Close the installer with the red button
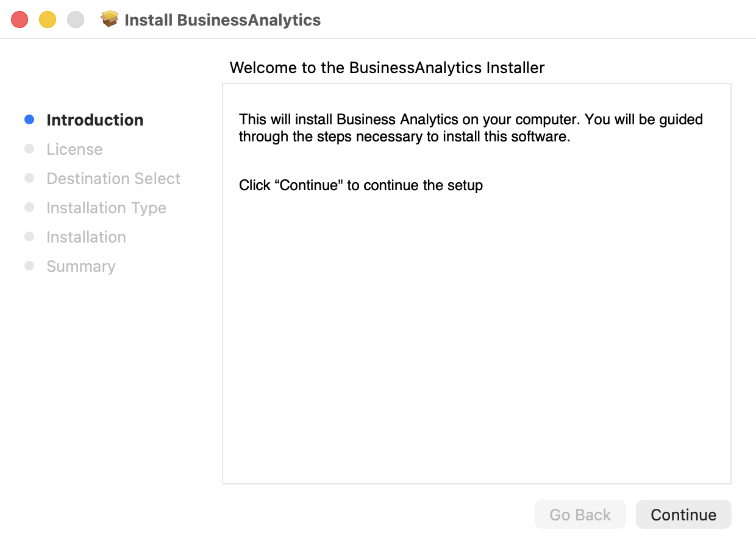Image resolution: width=756 pixels, height=546 pixels. tap(20, 19)
